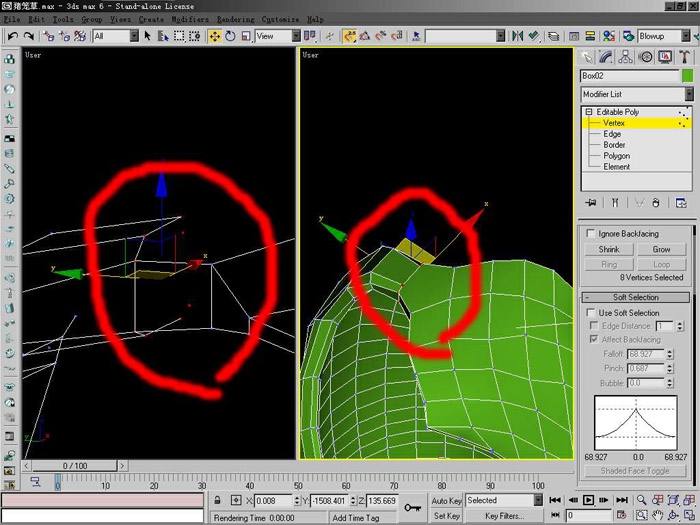Toggle absolute/offset transform type-in mode
The height and width of the screenshot is (525, 700).
click(x=236, y=500)
